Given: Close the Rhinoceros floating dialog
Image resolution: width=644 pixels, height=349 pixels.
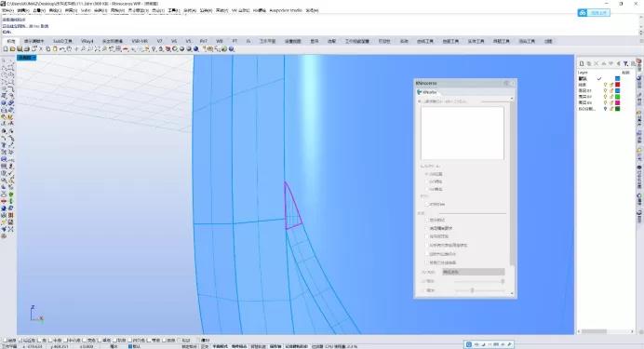Looking at the screenshot, I should [513, 84].
